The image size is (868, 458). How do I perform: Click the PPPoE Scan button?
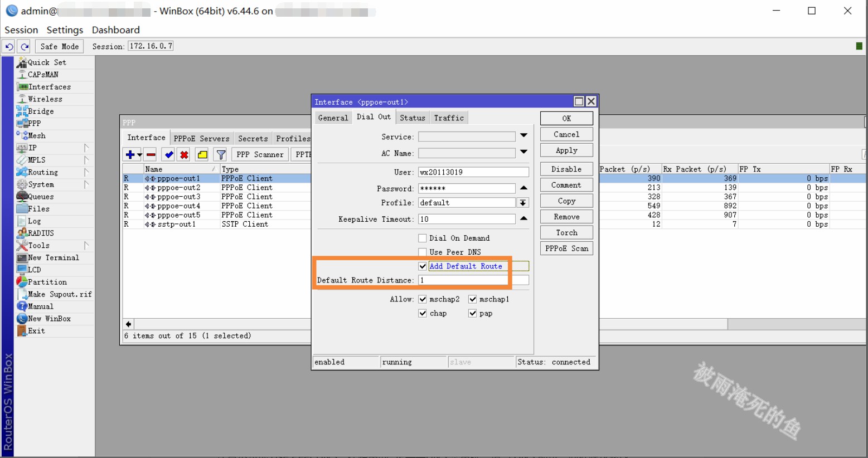pos(566,249)
